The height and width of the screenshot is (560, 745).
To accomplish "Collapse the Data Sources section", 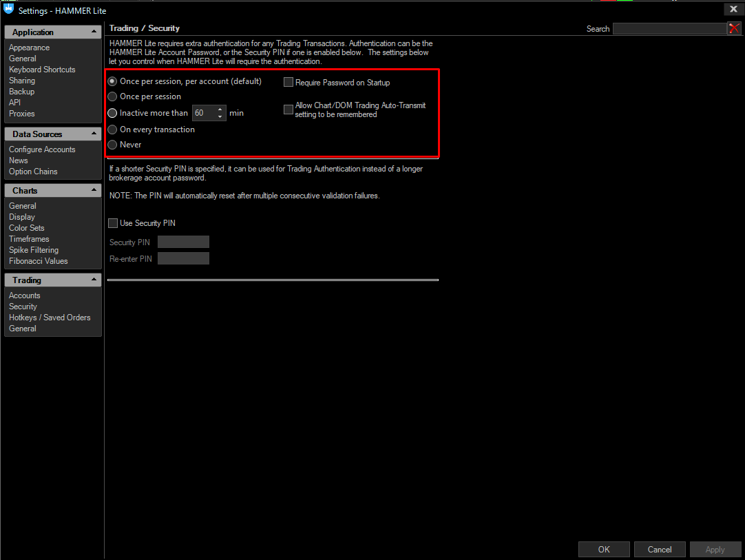I will 94,134.
